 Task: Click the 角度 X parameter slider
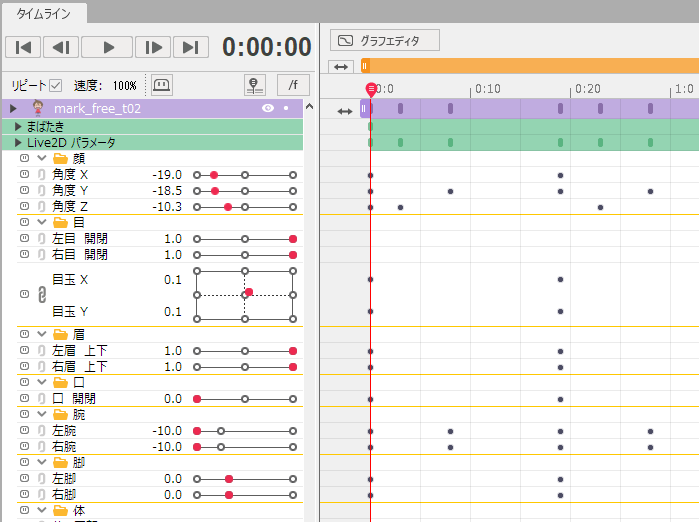tap(245, 174)
